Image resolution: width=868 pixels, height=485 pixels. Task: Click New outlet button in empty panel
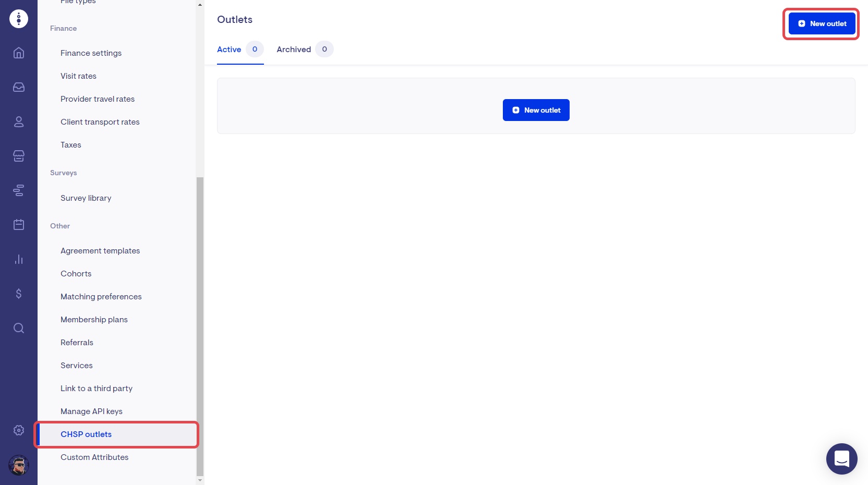coord(536,110)
